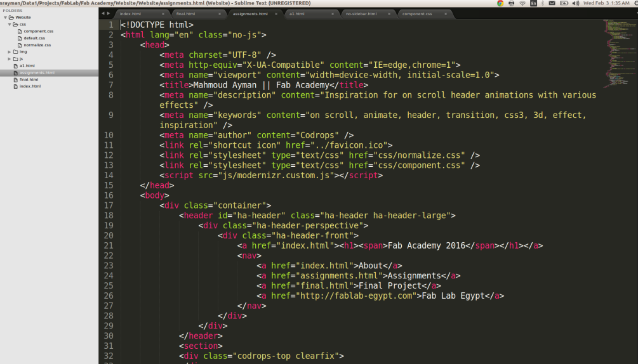The height and width of the screenshot is (364, 638).
Task: Click the default.css file icon
Action: (x=20, y=38)
